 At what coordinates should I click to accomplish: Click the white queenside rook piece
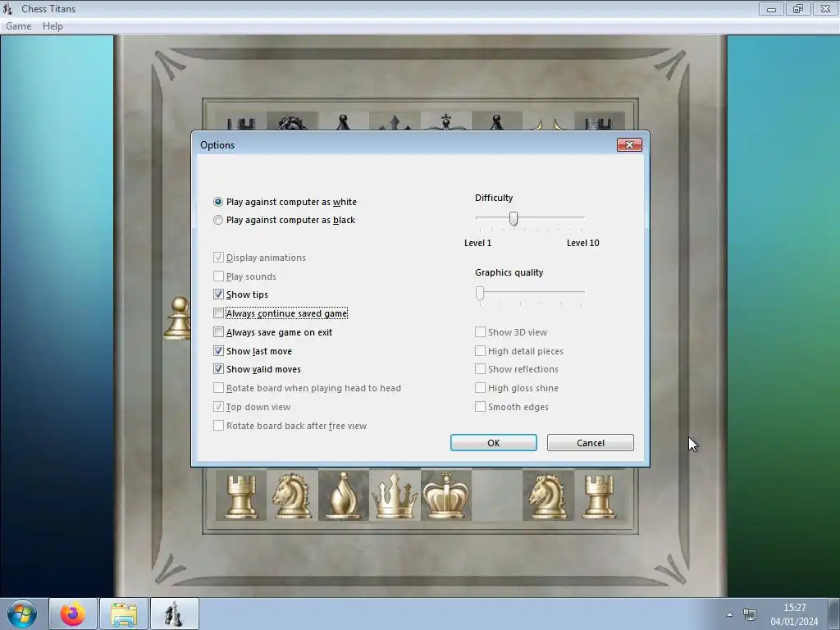click(240, 498)
